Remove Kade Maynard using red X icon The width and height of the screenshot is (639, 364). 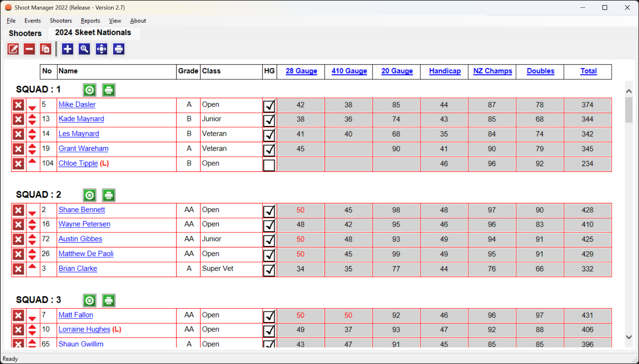coord(18,120)
